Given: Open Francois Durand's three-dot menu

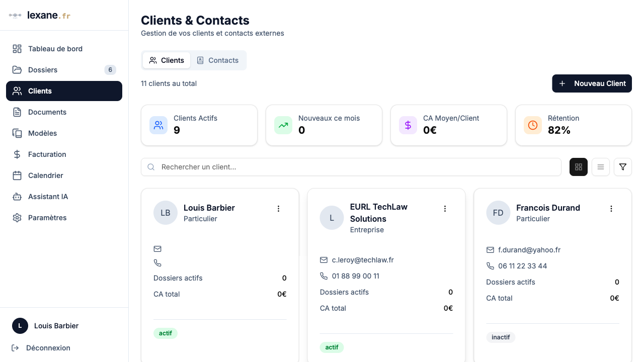Looking at the screenshot, I should pyautogui.click(x=611, y=208).
